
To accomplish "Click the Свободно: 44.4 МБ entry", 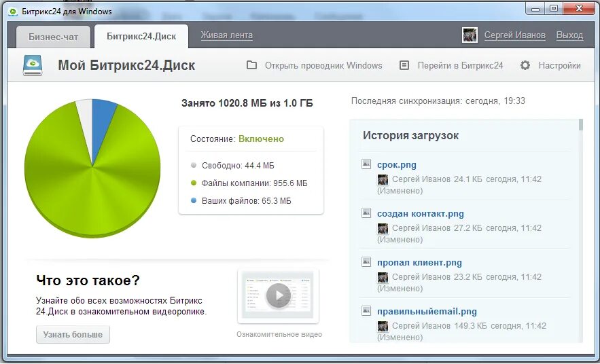I will [x=238, y=166].
